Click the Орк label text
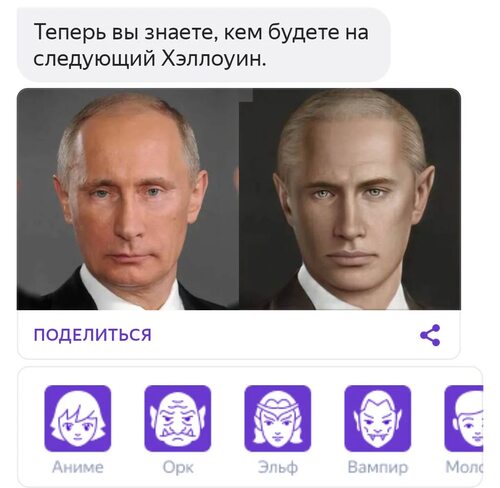The image size is (500, 488). coord(178,468)
